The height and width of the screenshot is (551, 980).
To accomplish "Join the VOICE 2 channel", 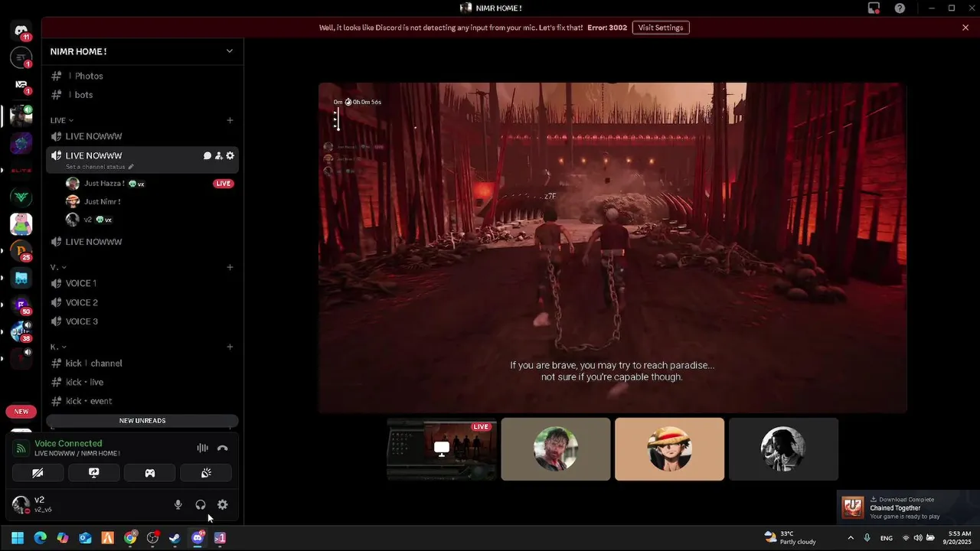I will point(142,302).
